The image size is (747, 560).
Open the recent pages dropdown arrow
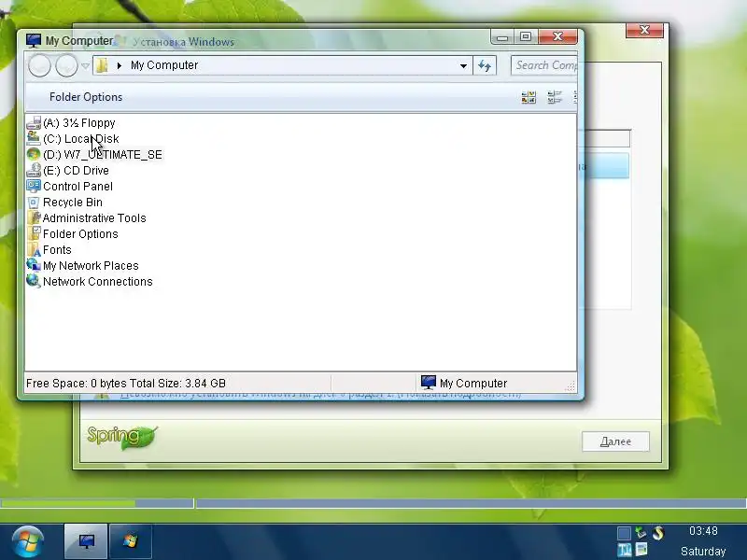point(85,65)
